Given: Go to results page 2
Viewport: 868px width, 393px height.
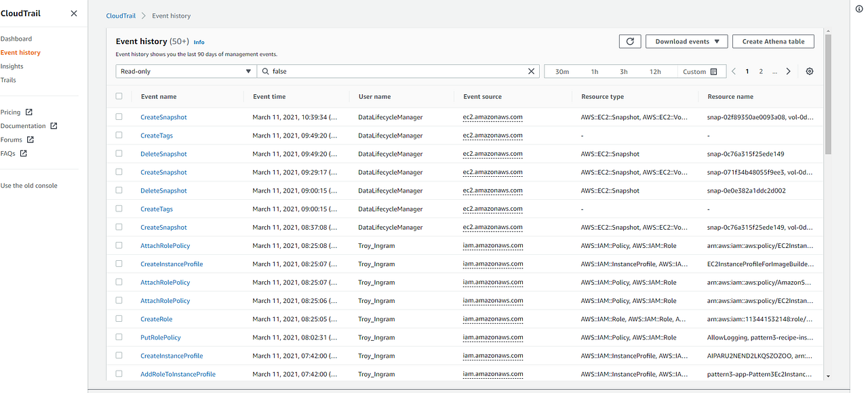Looking at the screenshot, I should pos(761,71).
